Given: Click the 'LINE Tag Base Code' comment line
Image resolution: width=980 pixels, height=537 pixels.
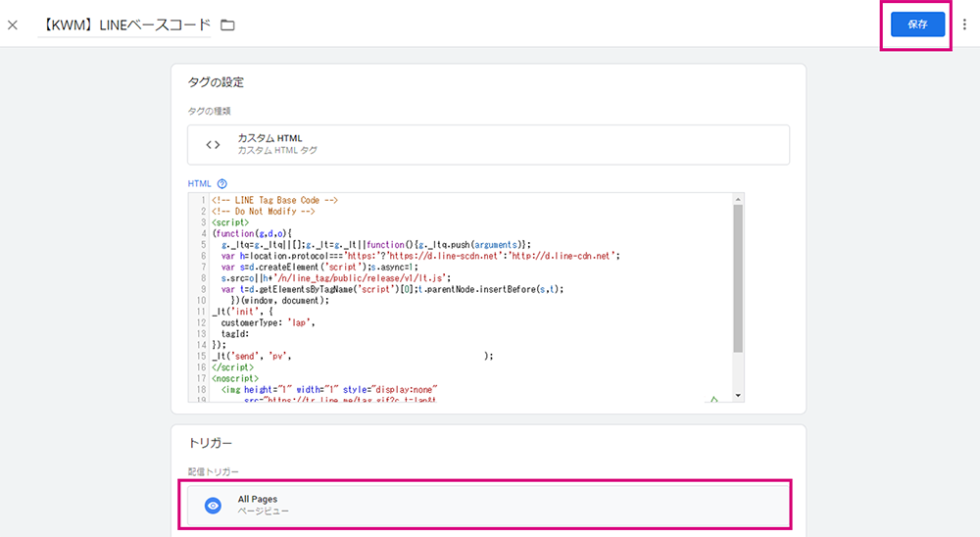Looking at the screenshot, I should point(275,200).
